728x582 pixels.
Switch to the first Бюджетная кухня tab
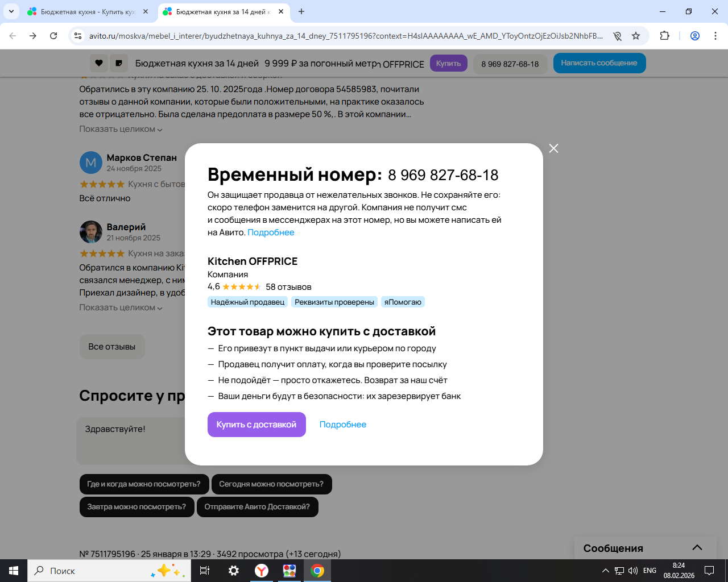tap(88, 11)
